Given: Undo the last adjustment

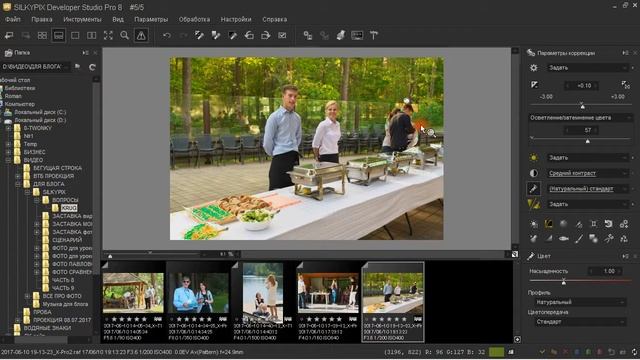Looking at the screenshot, I should (x=167, y=36).
